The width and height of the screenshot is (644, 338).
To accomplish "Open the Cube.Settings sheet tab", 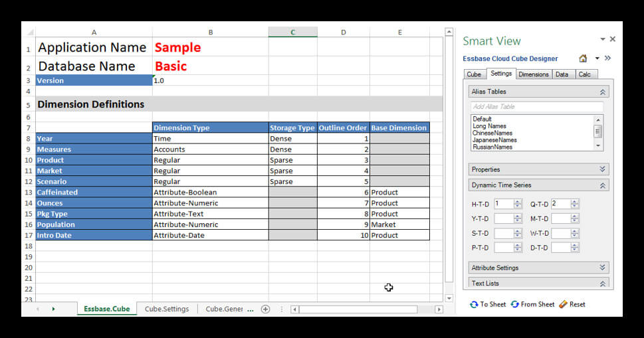I will click(167, 309).
